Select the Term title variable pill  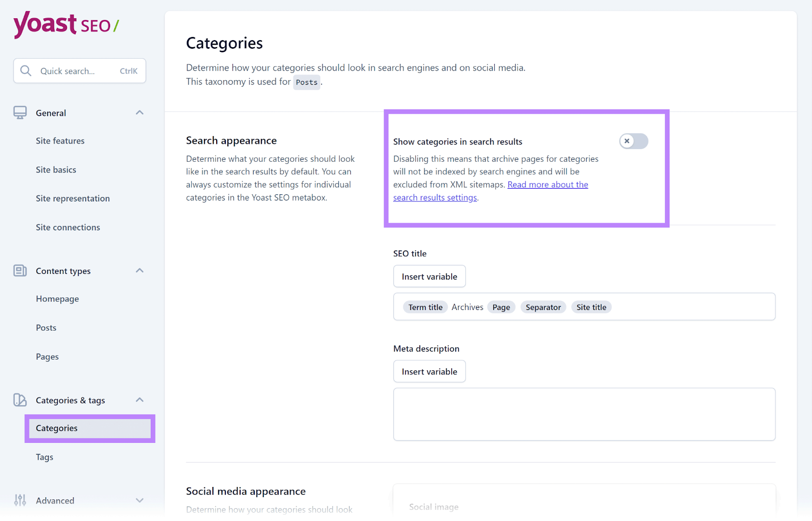[x=425, y=306]
